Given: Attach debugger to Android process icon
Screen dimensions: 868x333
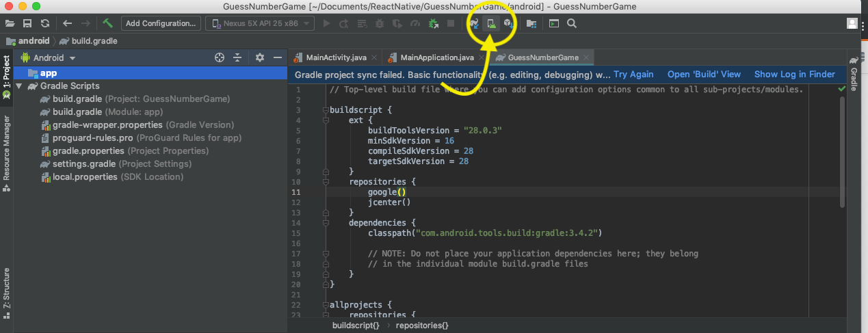Looking at the screenshot, I should coord(433,23).
